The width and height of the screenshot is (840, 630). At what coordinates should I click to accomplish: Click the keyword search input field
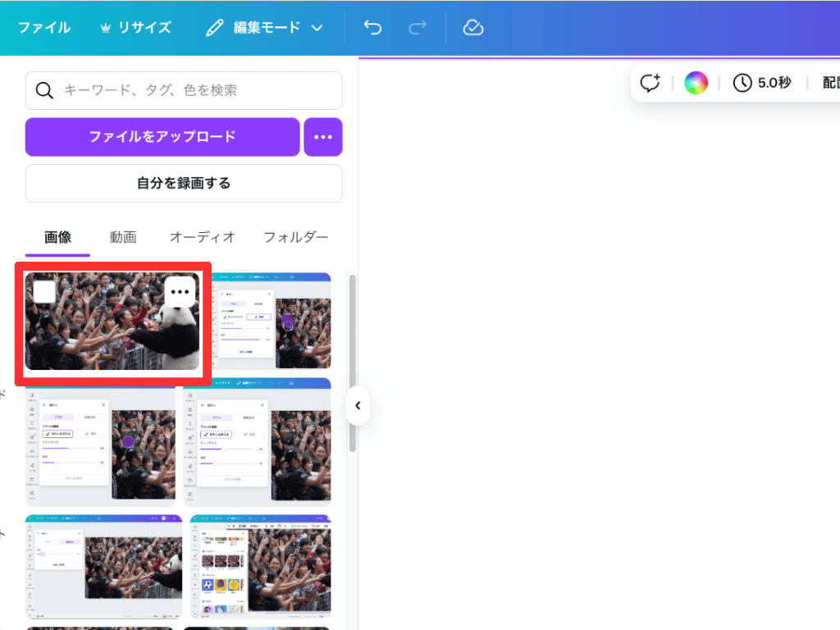pos(197,90)
